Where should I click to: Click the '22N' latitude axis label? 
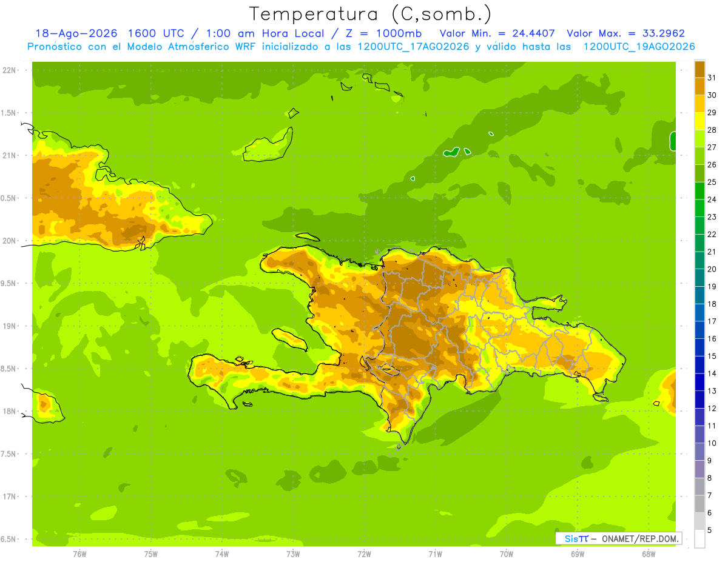9,70
